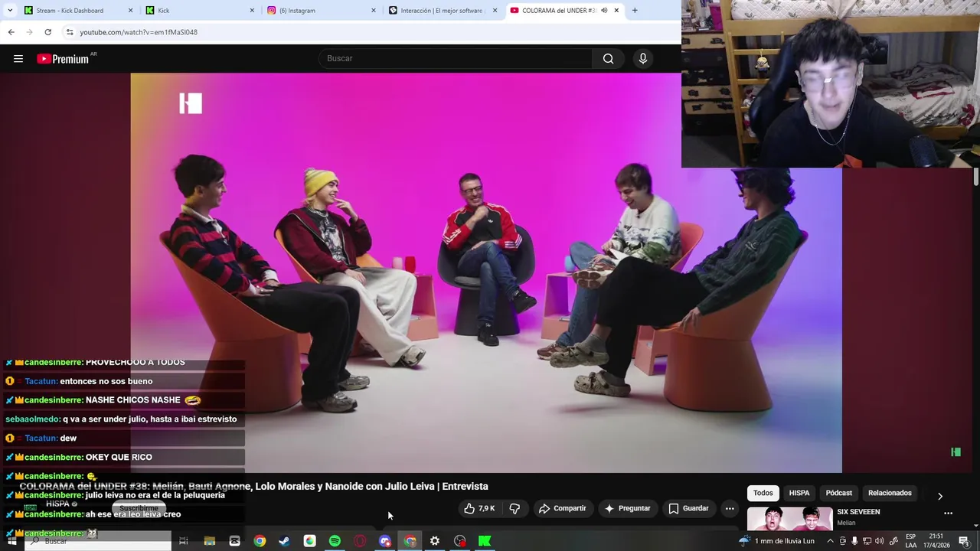Click candesinberre's "OKEY QUE RICO" message
980x551 pixels.
(x=119, y=458)
